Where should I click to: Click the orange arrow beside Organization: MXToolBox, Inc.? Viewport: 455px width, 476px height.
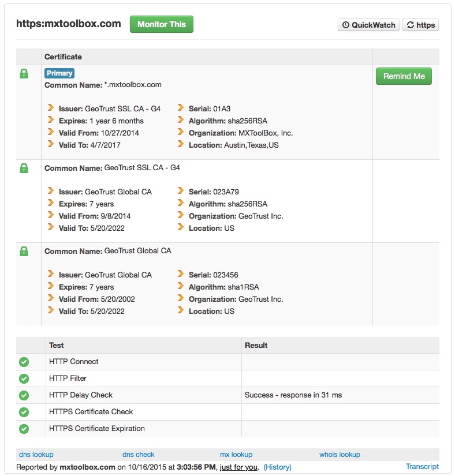[181, 132]
